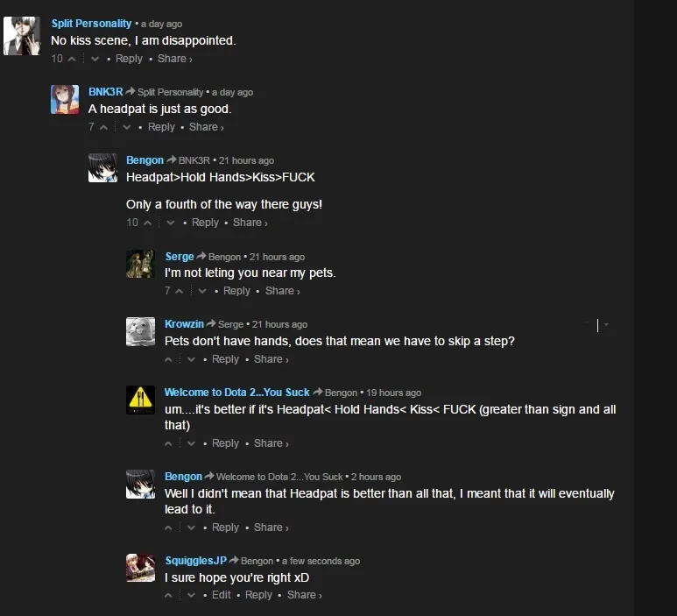The image size is (677, 616).
Task: Upvote Serge's pets comment
Action: pos(180,291)
